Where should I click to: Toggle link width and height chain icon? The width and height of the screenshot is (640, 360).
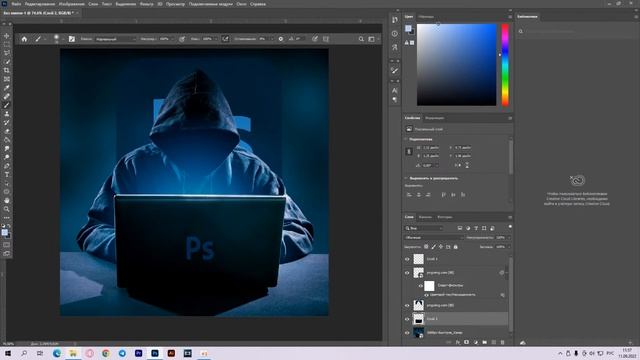pyautogui.click(x=409, y=152)
